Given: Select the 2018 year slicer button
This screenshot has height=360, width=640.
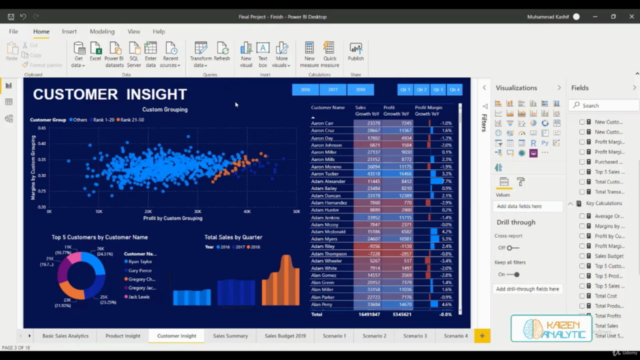Looking at the screenshot, I should (360, 90).
